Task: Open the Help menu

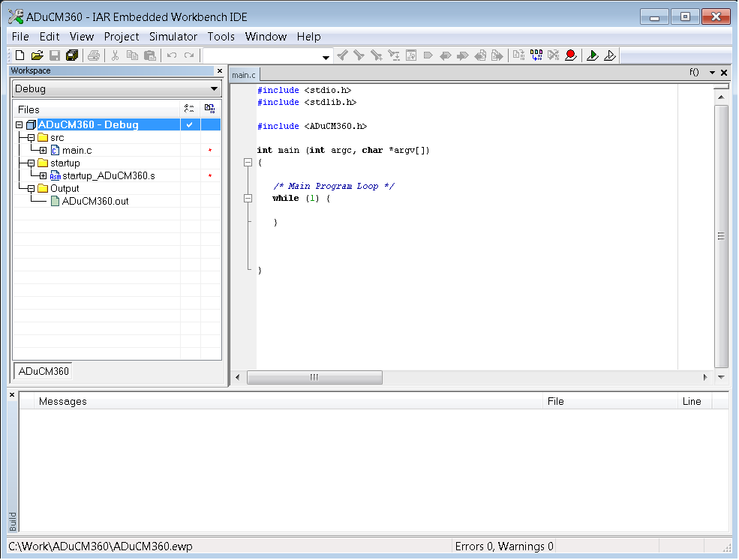Action: (308, 37)
